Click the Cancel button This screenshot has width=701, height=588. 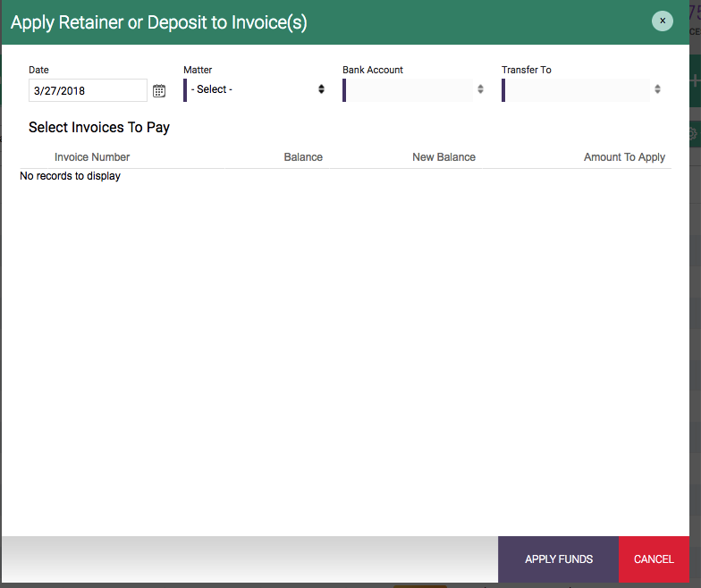(x=654, y=559)
